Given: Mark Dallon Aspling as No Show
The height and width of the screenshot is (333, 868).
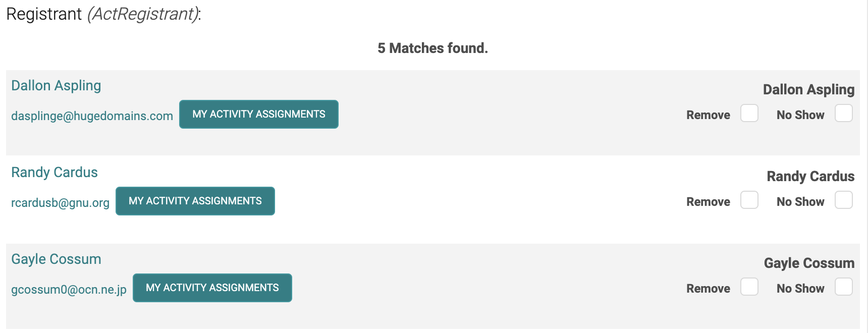Looking at the screenshot, I should tap(843, 114).
